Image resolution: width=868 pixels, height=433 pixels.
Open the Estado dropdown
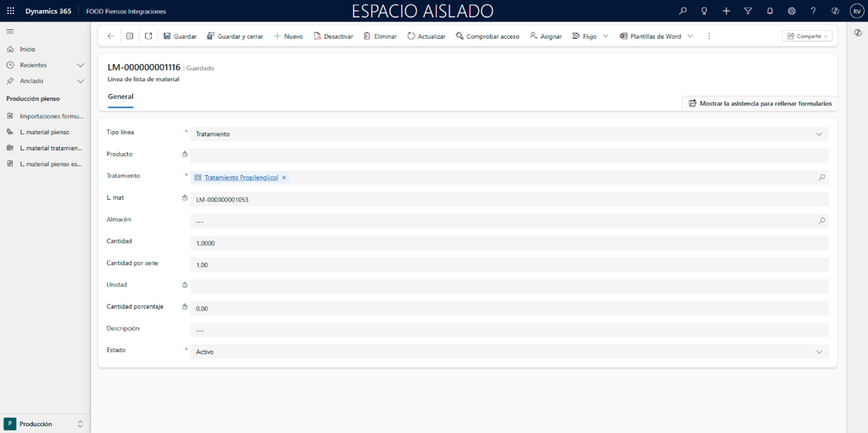coord(819,352)
